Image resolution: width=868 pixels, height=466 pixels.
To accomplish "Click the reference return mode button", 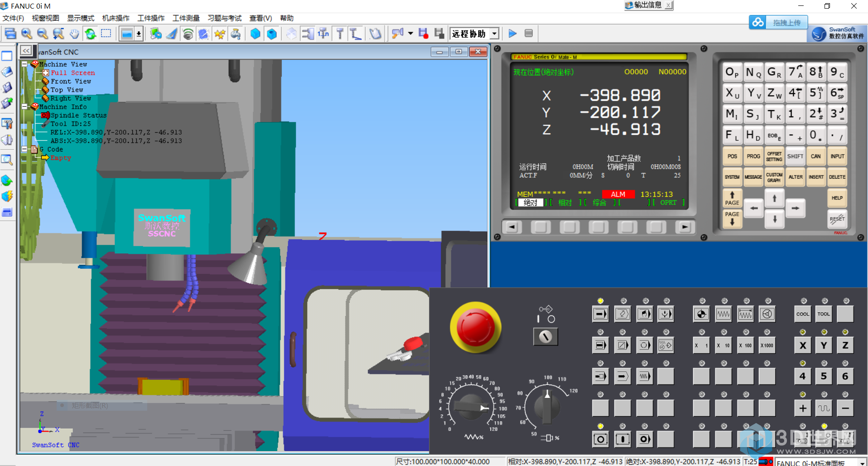I will coord(701,314).
